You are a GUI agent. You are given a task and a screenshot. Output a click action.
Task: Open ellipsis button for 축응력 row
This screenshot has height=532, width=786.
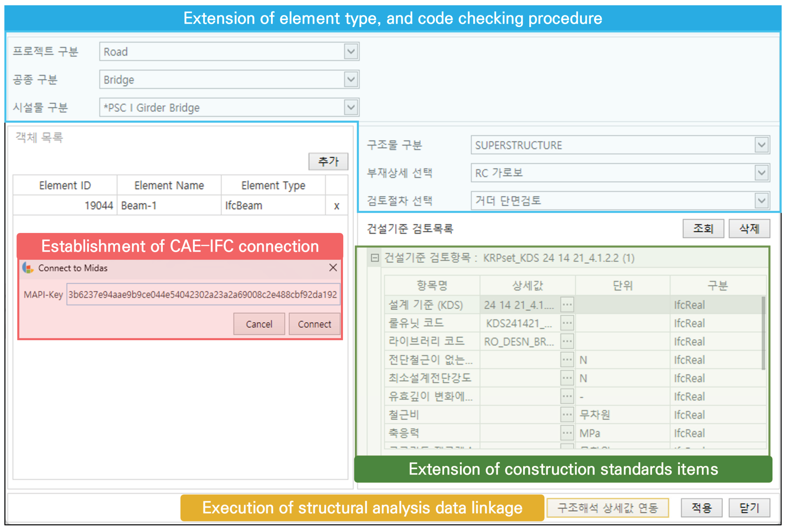click(x=567, y=433)
